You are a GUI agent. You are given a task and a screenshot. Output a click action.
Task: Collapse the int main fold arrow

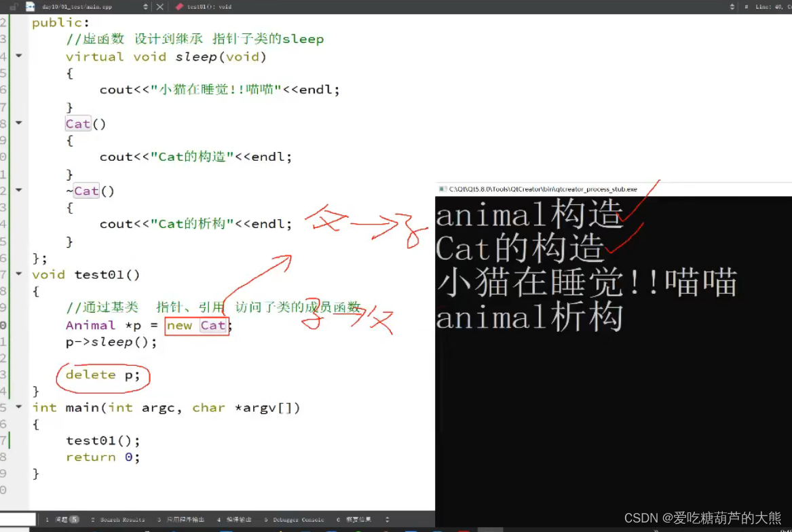(x=19, y=406)
